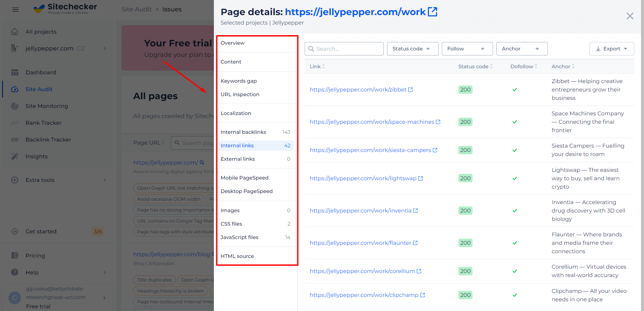This screenshot has width=644, height=311.
Task: Click the Site Audit gauge icon
Action: [x=15, y=89]
